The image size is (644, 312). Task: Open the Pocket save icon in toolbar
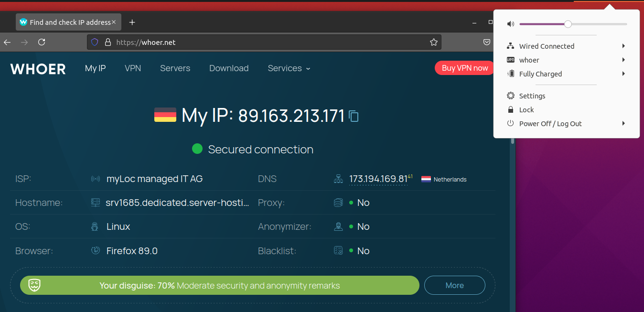click(x=487, y=42)
